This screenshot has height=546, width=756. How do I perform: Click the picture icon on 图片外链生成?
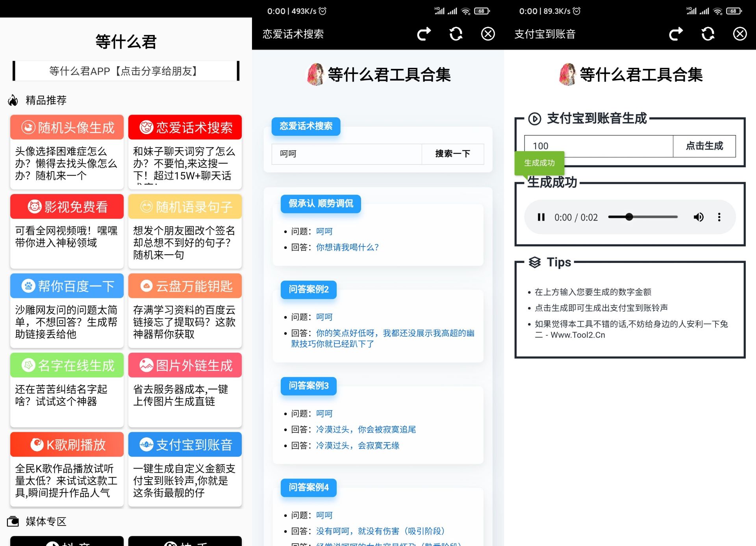[146, 365]
